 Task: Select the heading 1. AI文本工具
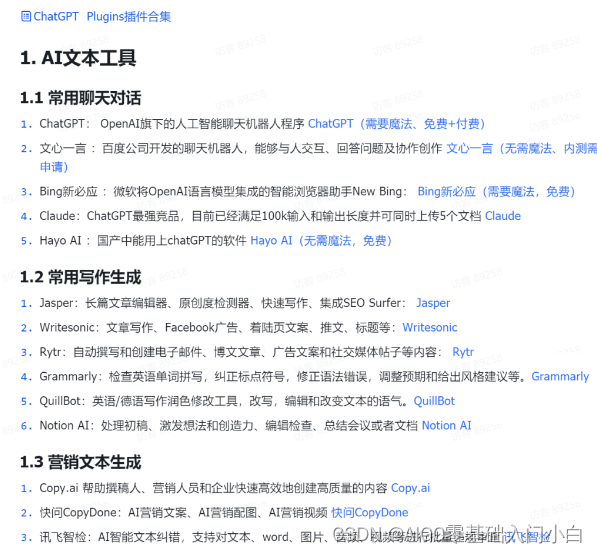78,58
